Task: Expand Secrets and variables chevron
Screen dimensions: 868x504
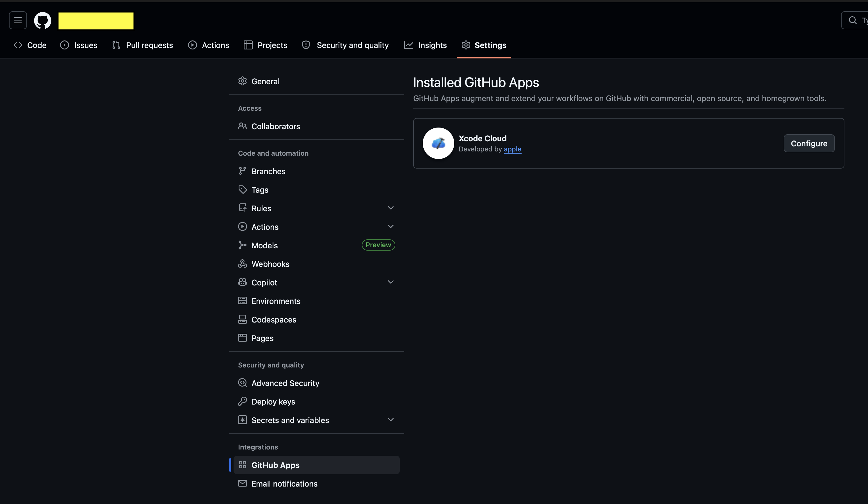Action: point(390,419)
